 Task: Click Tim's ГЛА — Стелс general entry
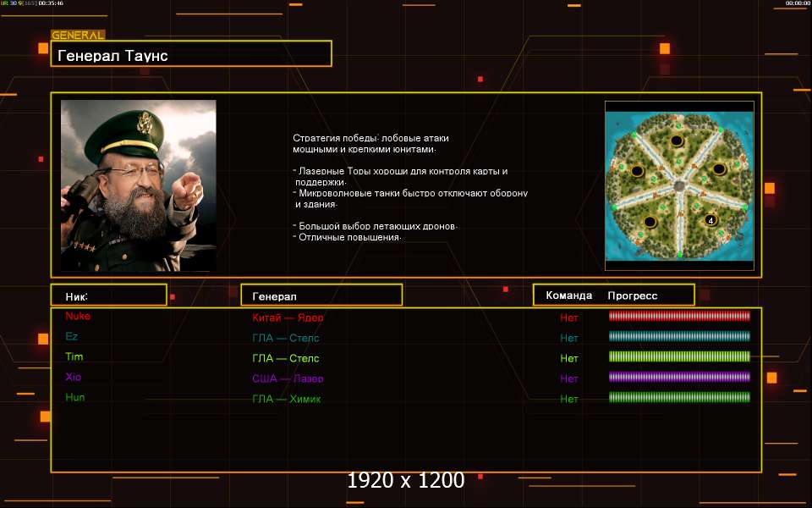click(285, 358)
